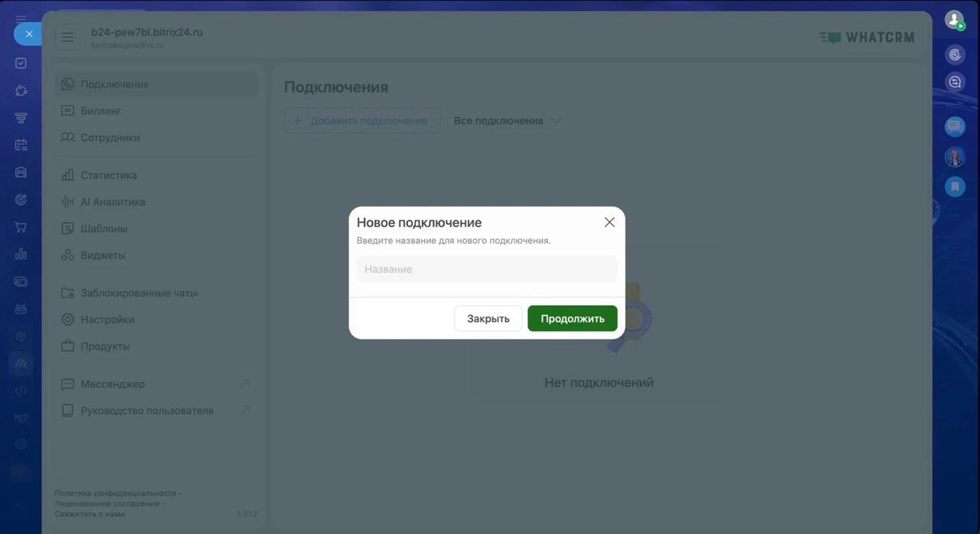Expand the Все подключения dropdown
This screenshot has width=980, height=534.
508,121
